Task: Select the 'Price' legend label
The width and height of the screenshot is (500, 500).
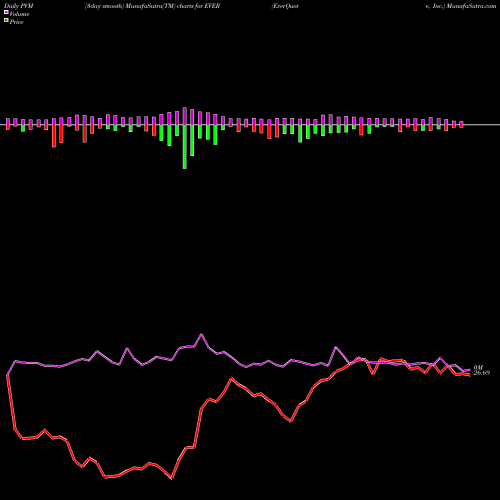Action: pyautogui.click(x=16, y=22)
